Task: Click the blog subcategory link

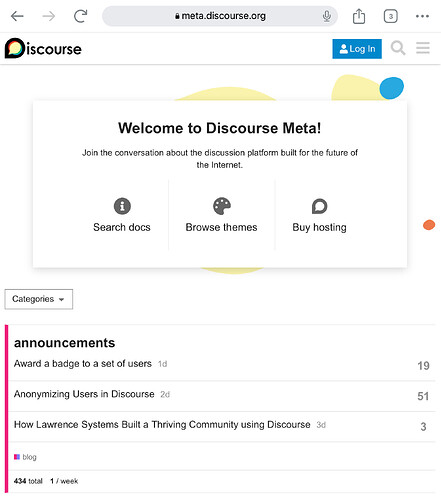Action: [25, 457]
